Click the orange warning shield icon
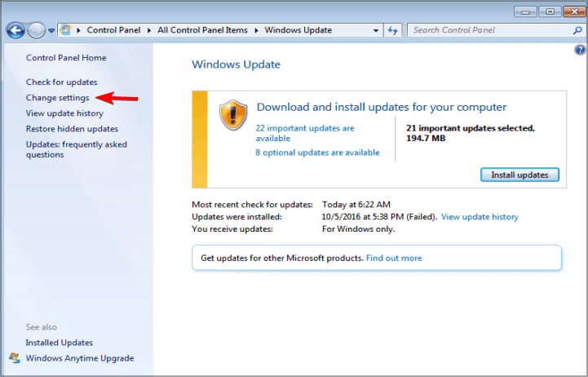Image resolution: width=588 pixels, height=377 pixels. [x=233, y=115]
